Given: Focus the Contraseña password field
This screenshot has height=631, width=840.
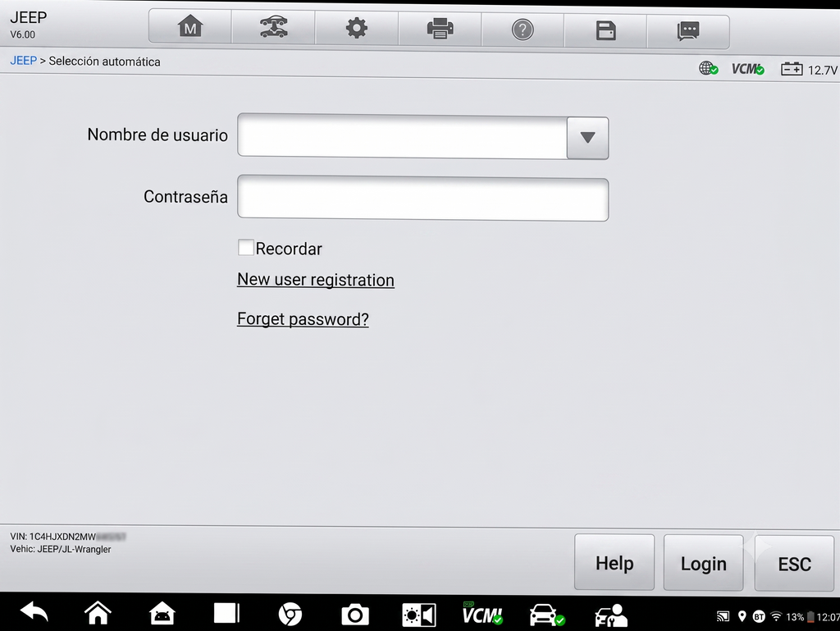Looking at the screenshot, I should tap(422, 199).
